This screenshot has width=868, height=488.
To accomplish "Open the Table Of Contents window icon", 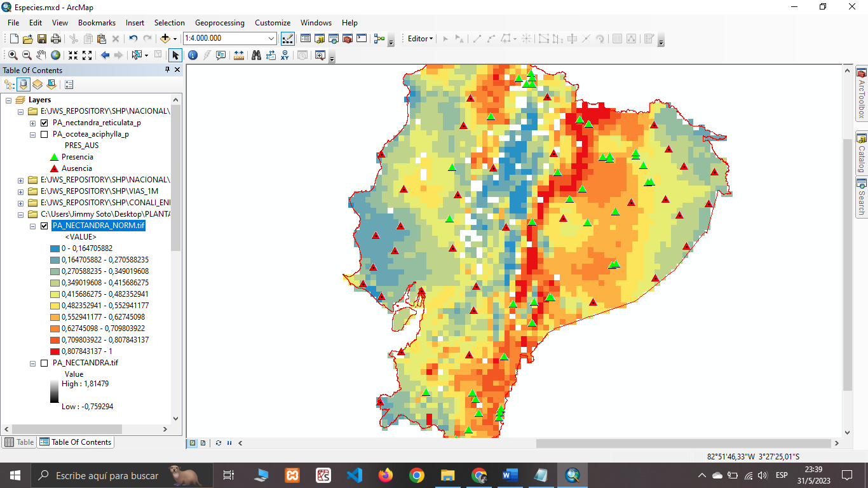I will pos(306,39).
